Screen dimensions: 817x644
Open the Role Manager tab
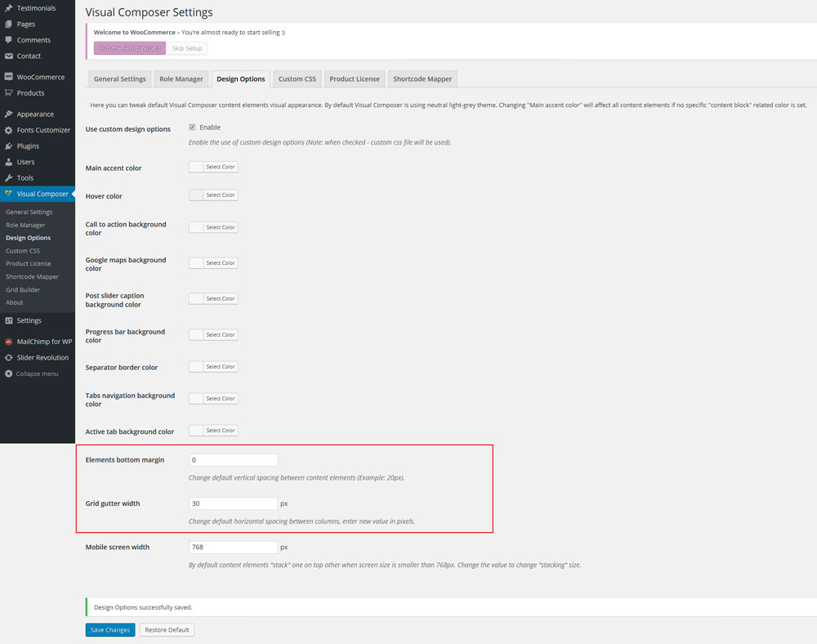click(x=181, y=79)
